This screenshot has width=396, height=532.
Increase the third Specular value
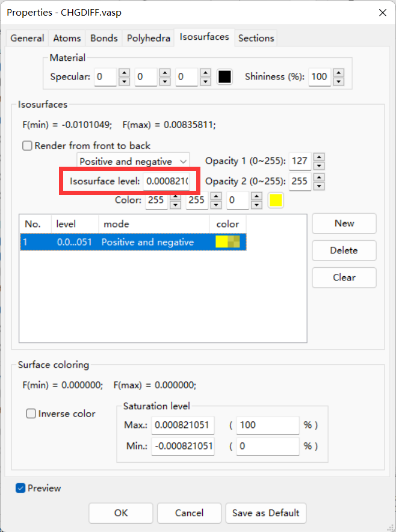coord(205,73)
